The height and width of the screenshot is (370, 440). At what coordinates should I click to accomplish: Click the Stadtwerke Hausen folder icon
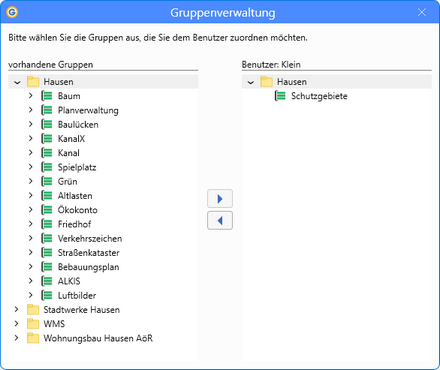pos(33,310)
